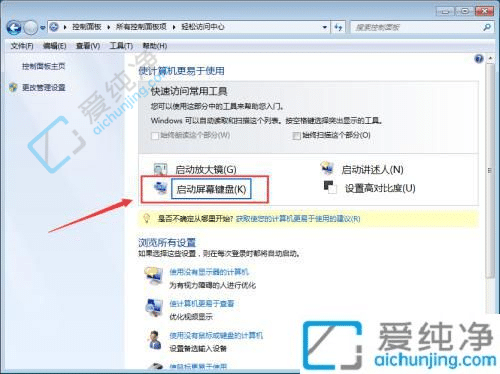Click the Back navigation arrow button
This screenshot has width=500, height=374.
tap(14, 28)
